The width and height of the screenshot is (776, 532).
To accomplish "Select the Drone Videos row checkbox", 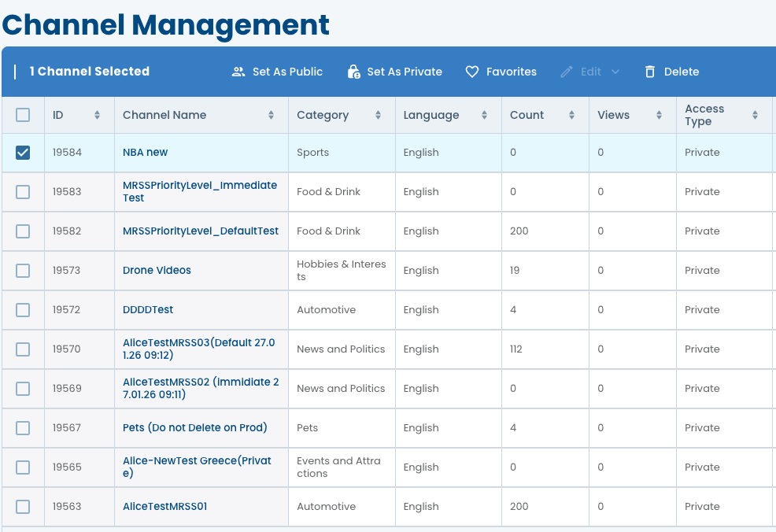I will [x=23, y=270].
